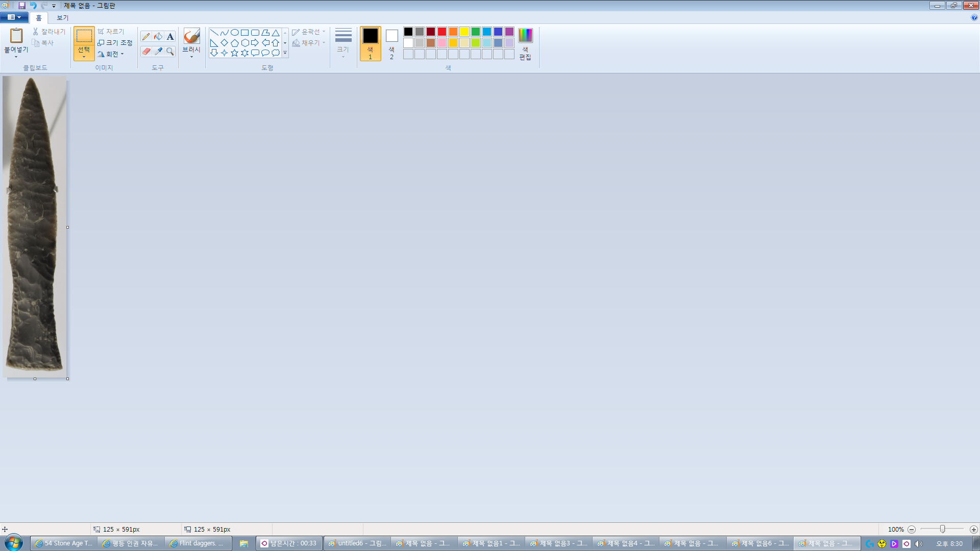The image size is (980, 551).
Task: Activate Color 2 (색 2) selector
Action: (391, 43)
